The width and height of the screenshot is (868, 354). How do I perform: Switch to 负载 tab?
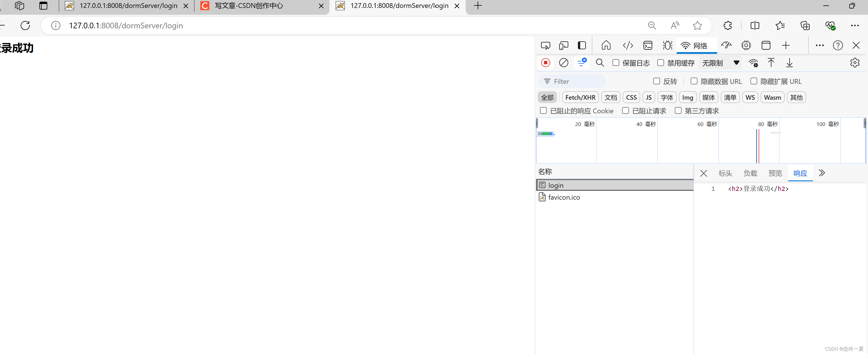[750, 173]
